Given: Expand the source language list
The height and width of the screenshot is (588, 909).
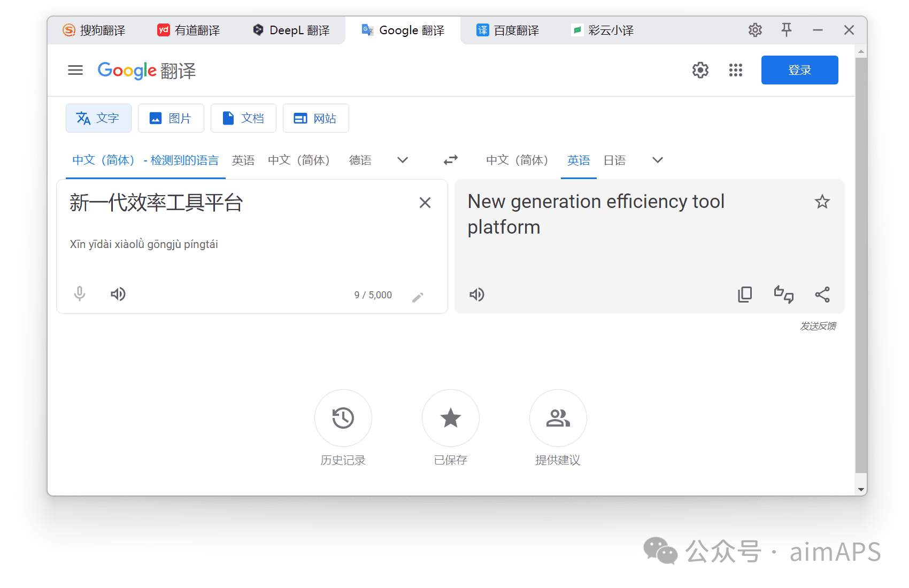Looking at the screenshot, I should 403,160.
